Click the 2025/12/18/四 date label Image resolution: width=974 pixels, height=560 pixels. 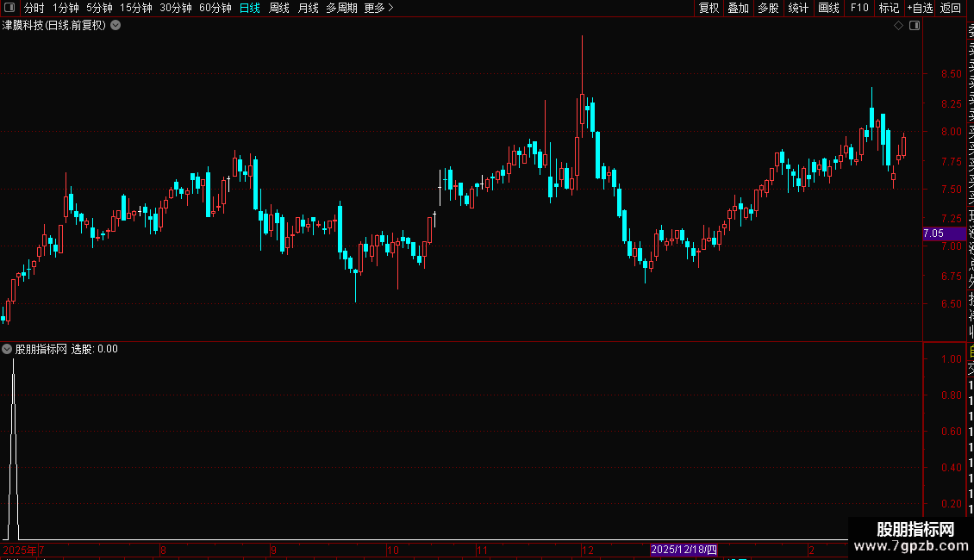coord(684,550)
